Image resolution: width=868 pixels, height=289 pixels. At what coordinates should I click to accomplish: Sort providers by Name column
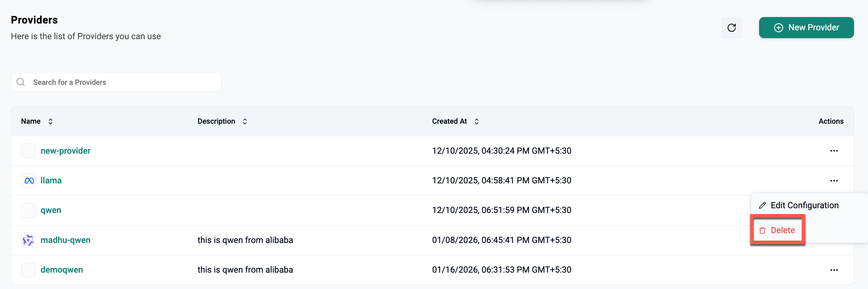(50, 122)
